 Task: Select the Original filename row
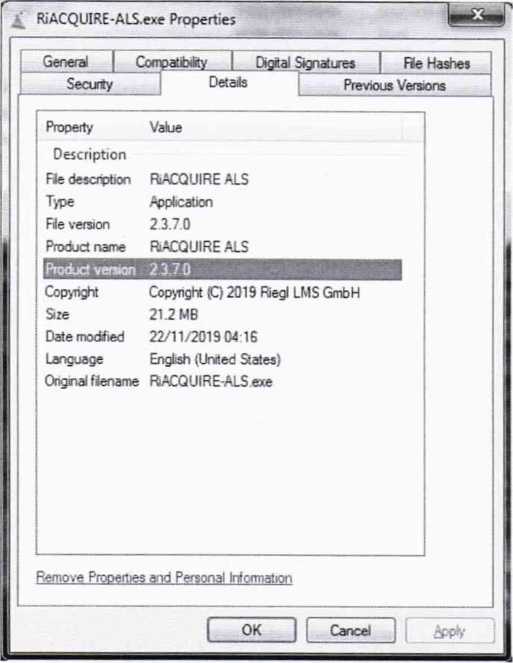coord(222,381)
